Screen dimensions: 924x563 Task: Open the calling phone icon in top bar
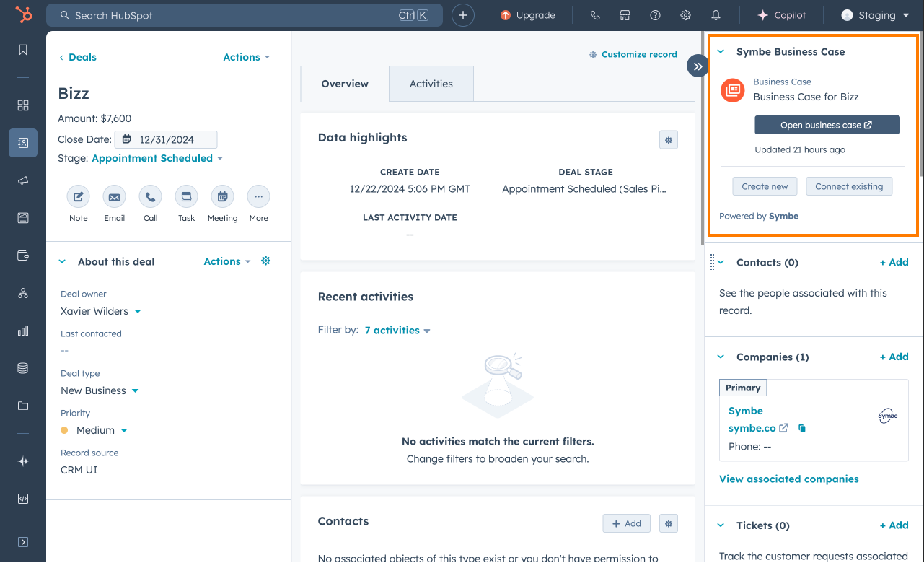(595, 15)
